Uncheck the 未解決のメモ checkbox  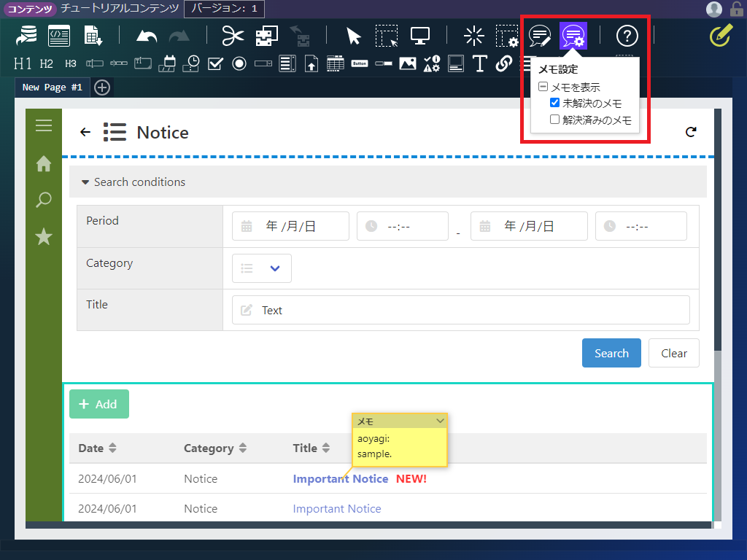tap(554, 102)
